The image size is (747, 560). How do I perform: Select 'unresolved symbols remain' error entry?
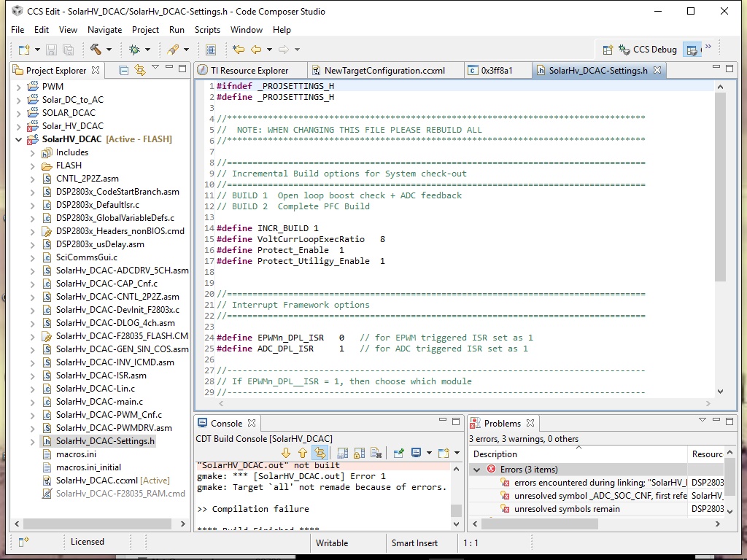[566, 509]
